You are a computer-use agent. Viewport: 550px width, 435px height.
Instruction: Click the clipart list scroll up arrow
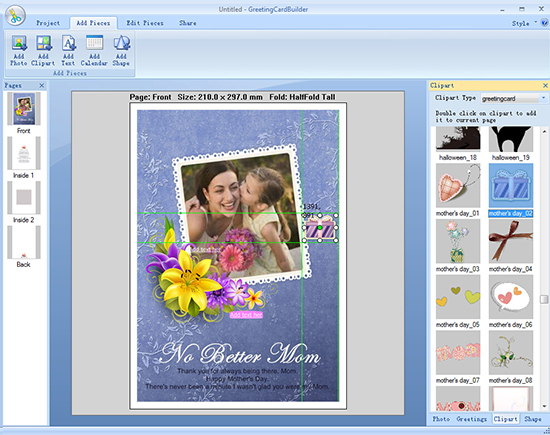[544, 132]
